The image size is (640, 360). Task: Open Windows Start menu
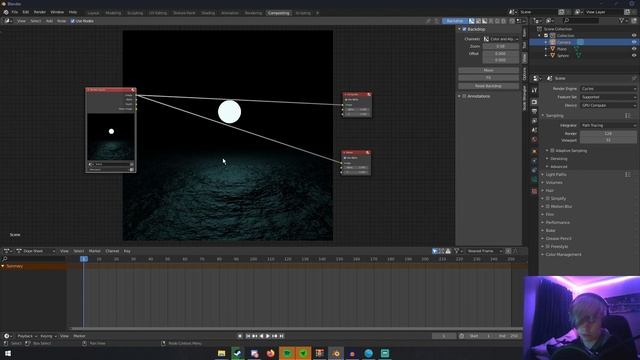pyautogui.click(x=7, y=353)
